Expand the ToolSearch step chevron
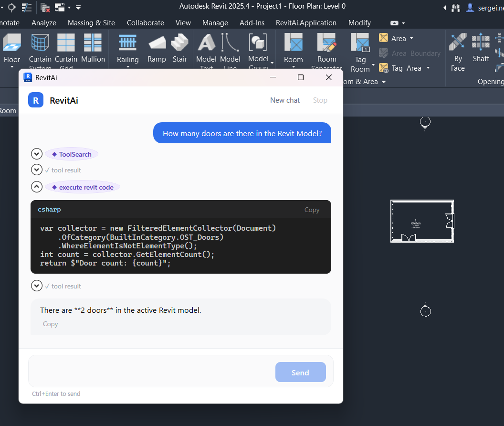 pos(37,154)
